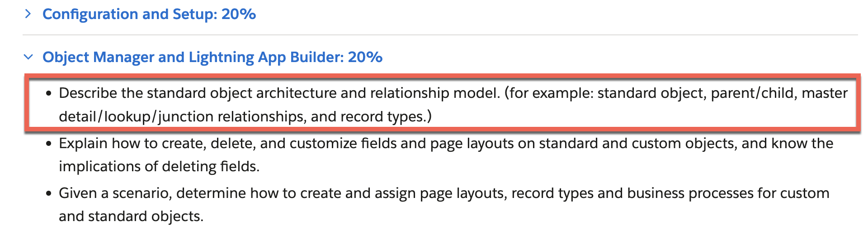Click the bullet dot before 'Explain how to create'
Image resolution: width=868 pixels, height=241 pixels.
tap(49, 144)
